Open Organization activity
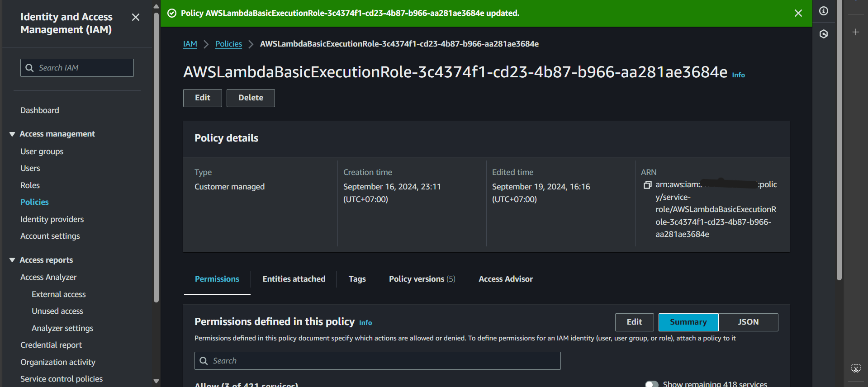 pyautogui.click(x=58, y=362)
